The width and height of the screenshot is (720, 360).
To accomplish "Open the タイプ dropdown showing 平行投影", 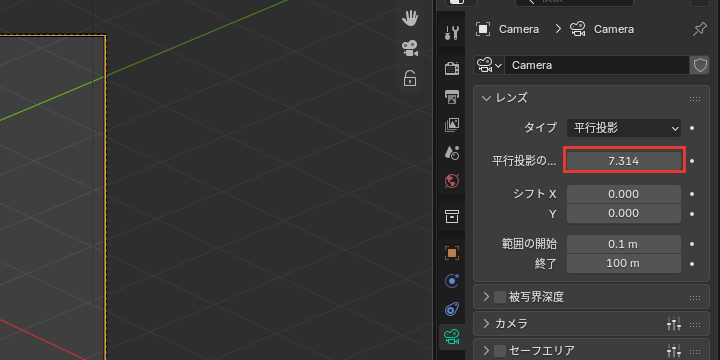I will pos(624,128).
